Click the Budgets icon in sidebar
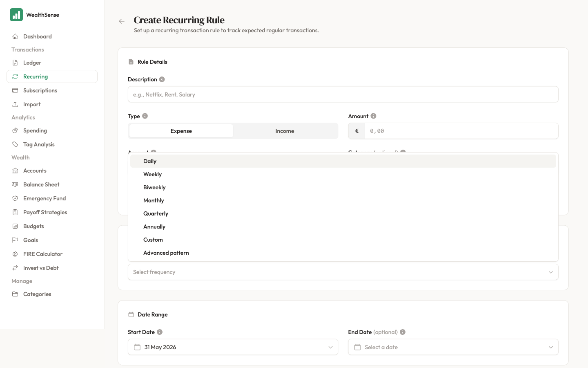588x368 pixels. (x=15, y=226)
